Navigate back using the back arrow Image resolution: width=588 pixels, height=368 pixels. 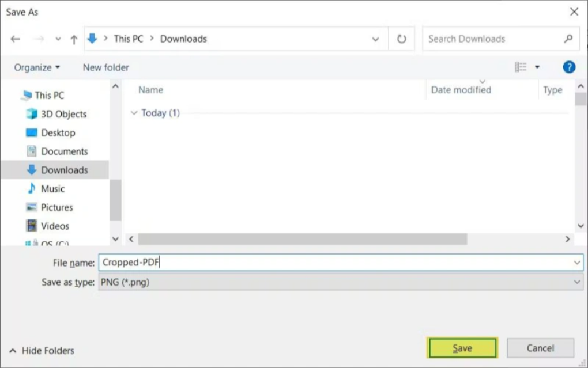[15, 39]
